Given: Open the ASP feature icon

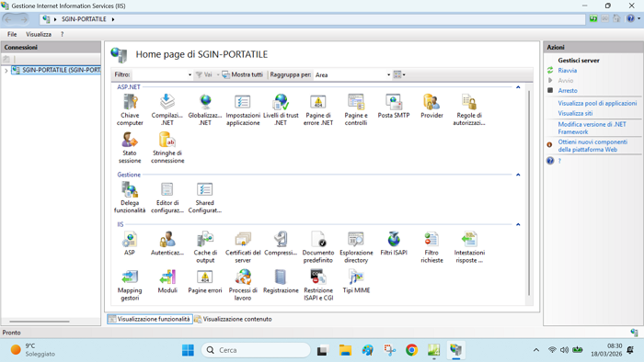Looking at the screenshot, I should (130, 243).
